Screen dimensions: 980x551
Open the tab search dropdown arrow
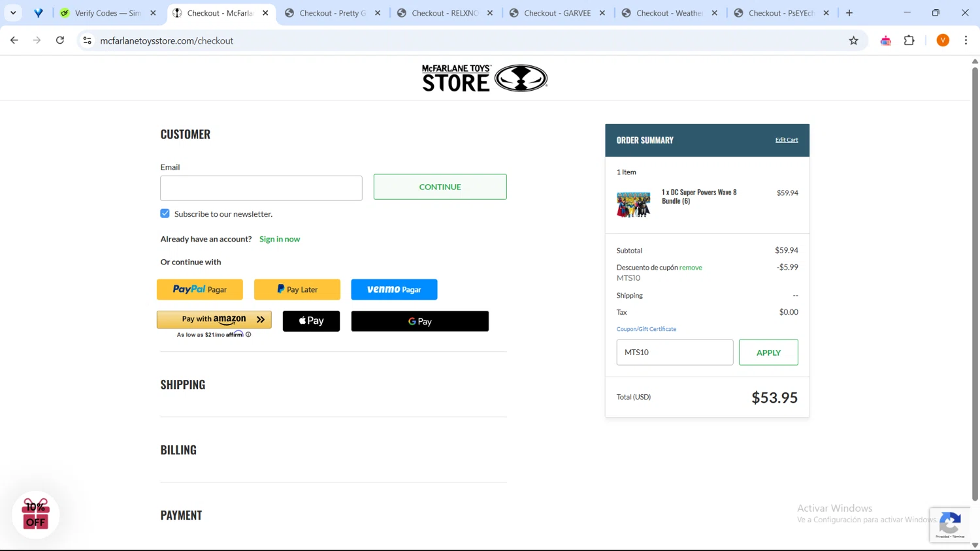(13, 13)
